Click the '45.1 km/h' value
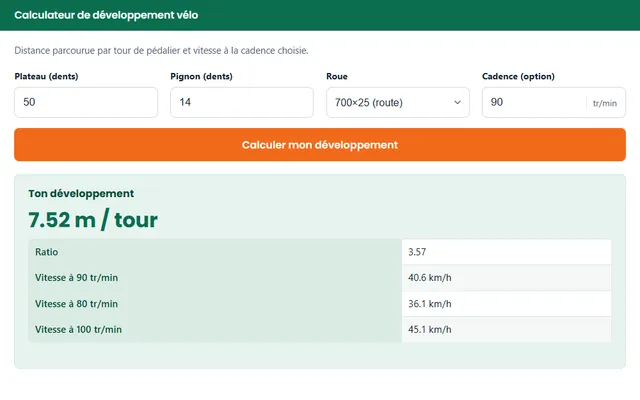The image size is (640, 400). pos(430,329)
